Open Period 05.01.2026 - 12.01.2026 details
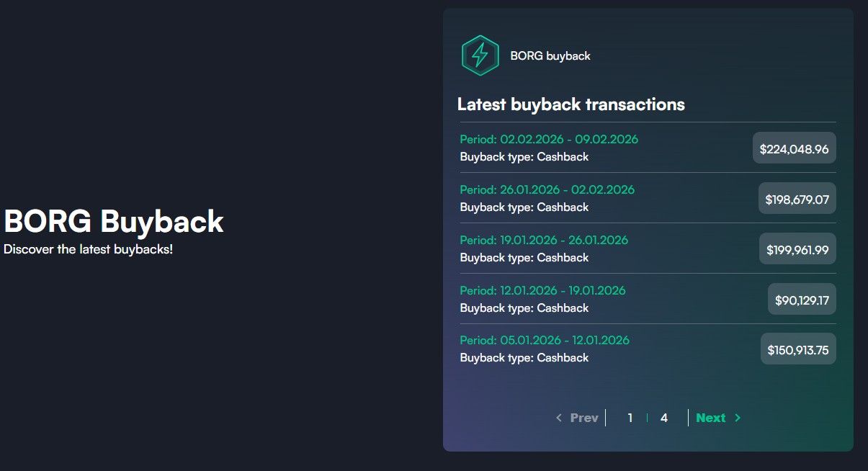This screenshot has height=471, width=868. (545, 340)
